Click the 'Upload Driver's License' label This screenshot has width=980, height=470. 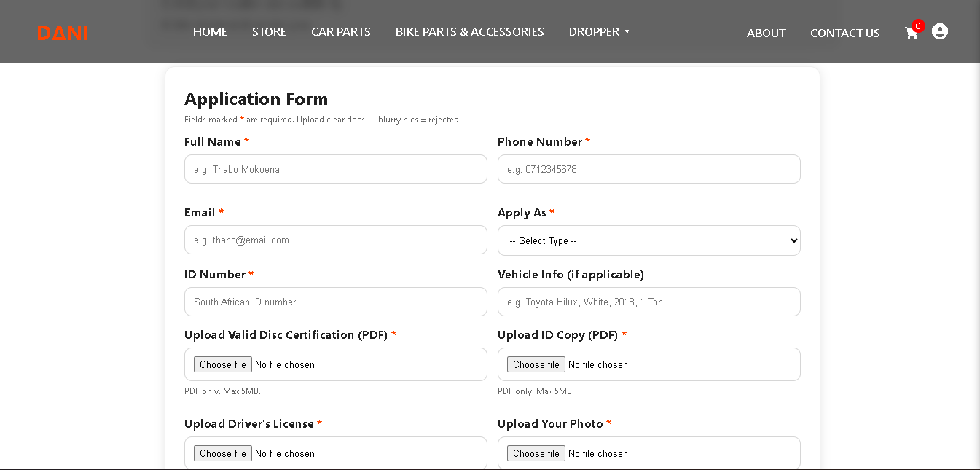click(x=253, y=424)
